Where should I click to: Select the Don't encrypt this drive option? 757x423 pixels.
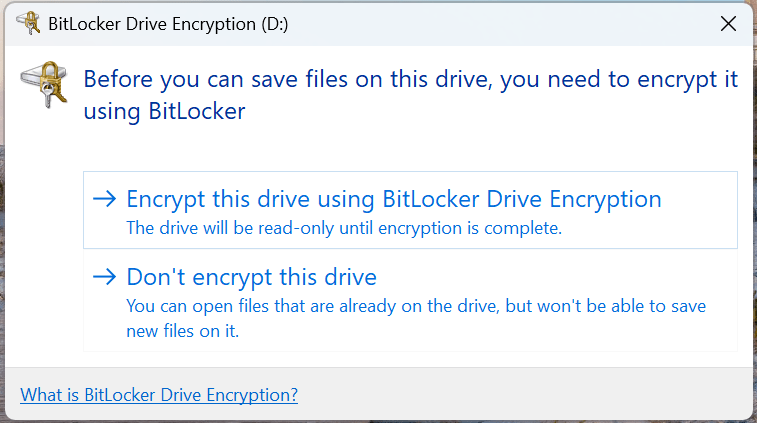[251, 277]
